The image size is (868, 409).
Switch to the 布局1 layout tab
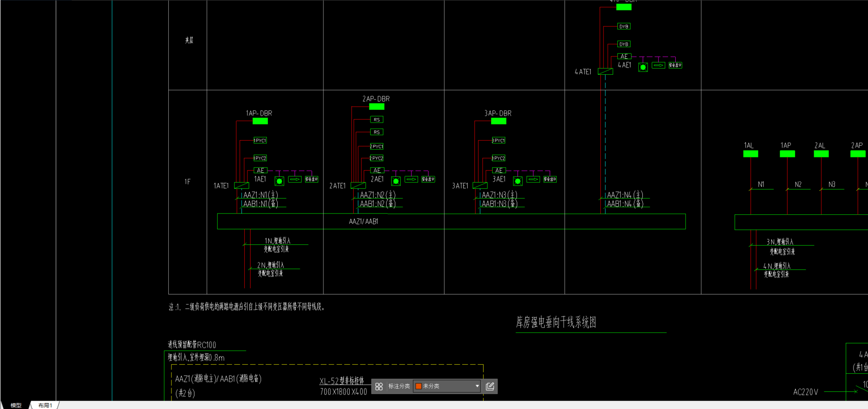click(45, 405)
